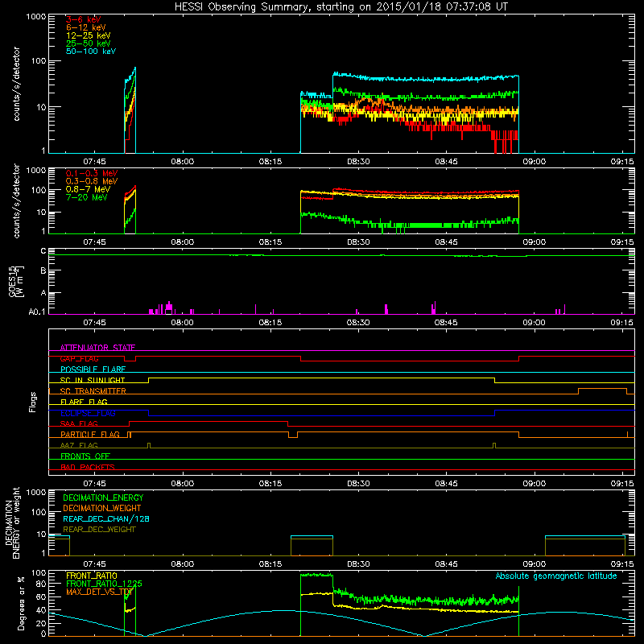Click the 'A0.1' GOES class tick label
This screenshot has height=644, width=644.
point(37,312)
